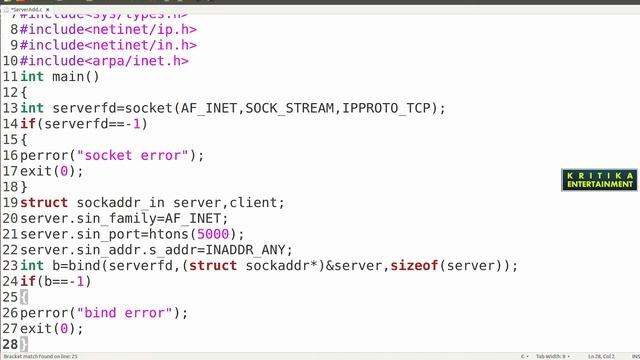Click the sizeof keyword on line 23
This screenshot has width=640, height=360.
pos(414,266)
